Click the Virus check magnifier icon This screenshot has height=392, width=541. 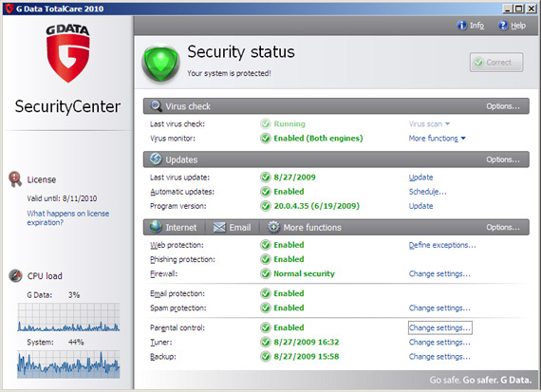(x=157, y=106)
